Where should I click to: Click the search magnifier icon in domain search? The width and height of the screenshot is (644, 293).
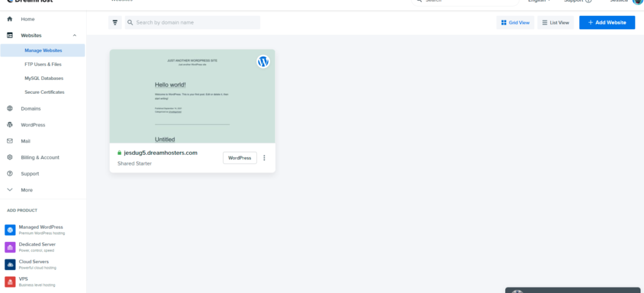tap(130, 23)
